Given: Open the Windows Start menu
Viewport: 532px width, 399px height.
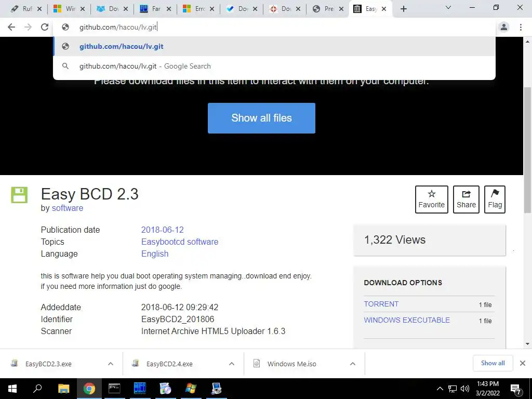Looking at the screenshot, I should [12, 389].
